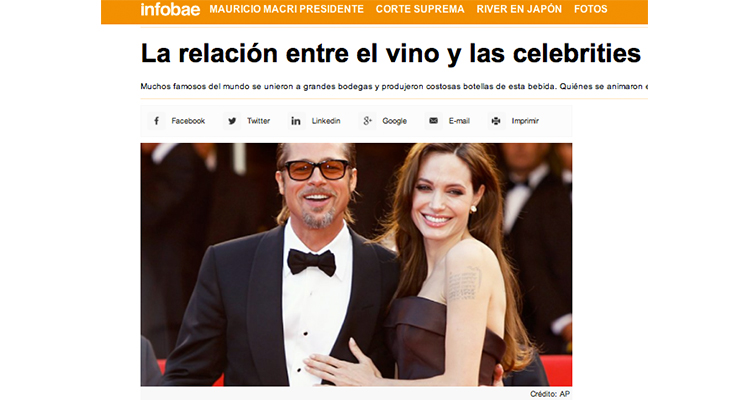750x400 pixels.
Task: Click the Imprimir printer icon
Action: 496,121
